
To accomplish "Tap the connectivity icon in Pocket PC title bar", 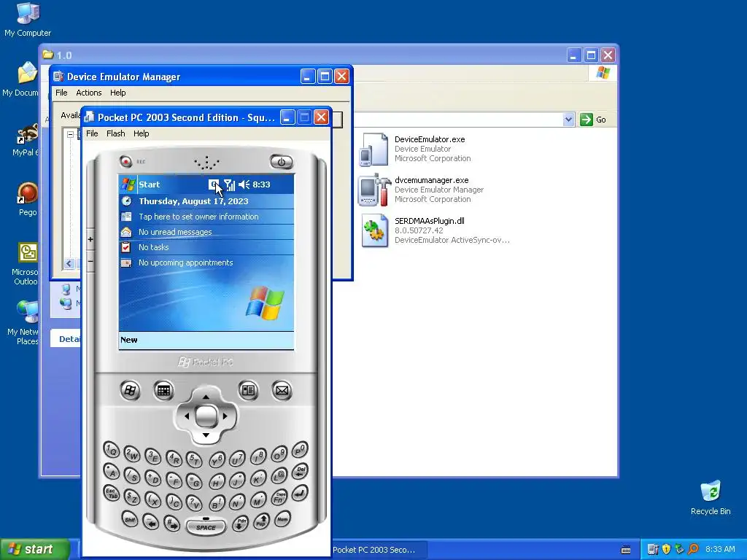I will pyautogui.click(x=214, y=184).
